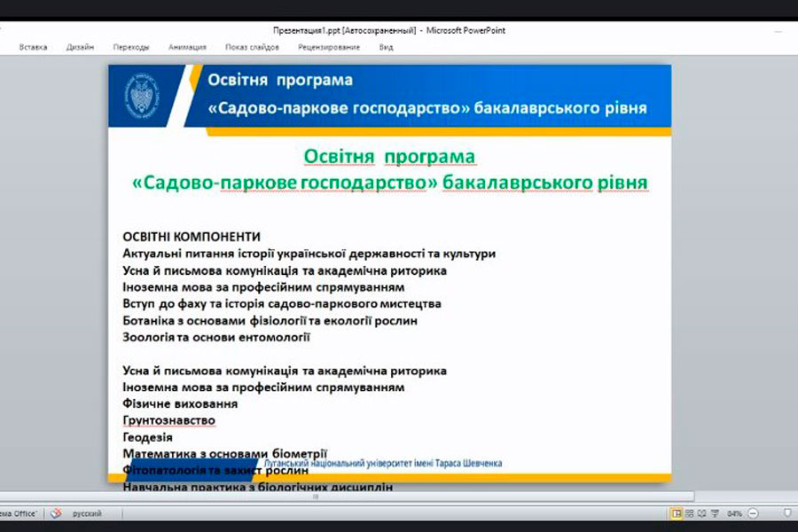The width and height of the screenshot is (798, 532).
Task: Click the spell check icon in status bar
Action: click(x=56, y=513)
